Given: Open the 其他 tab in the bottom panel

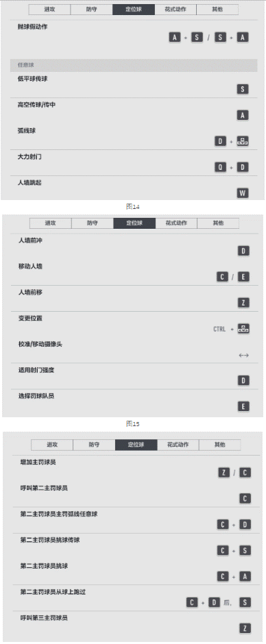Looking at the screenshot, I should click(219, 445).
